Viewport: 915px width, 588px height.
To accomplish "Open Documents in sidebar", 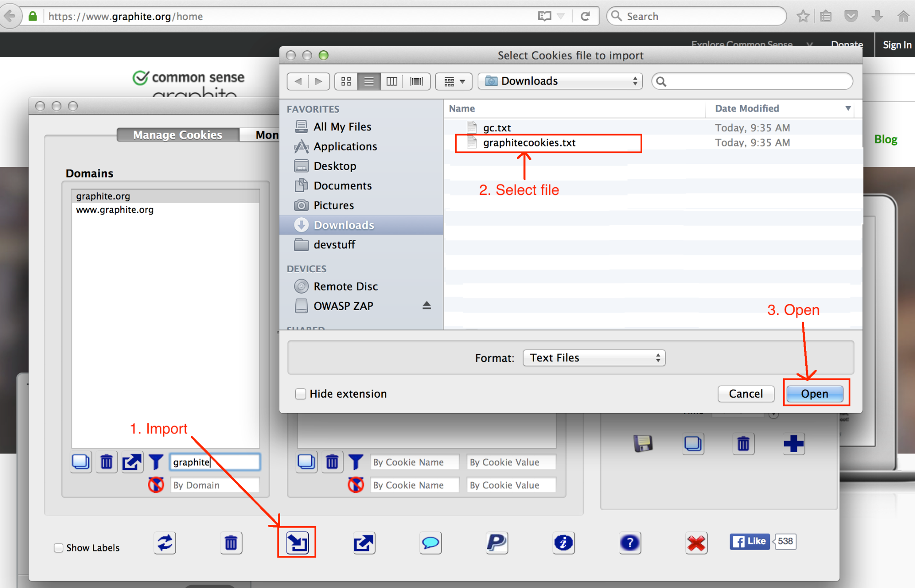I will click(342, 186).
